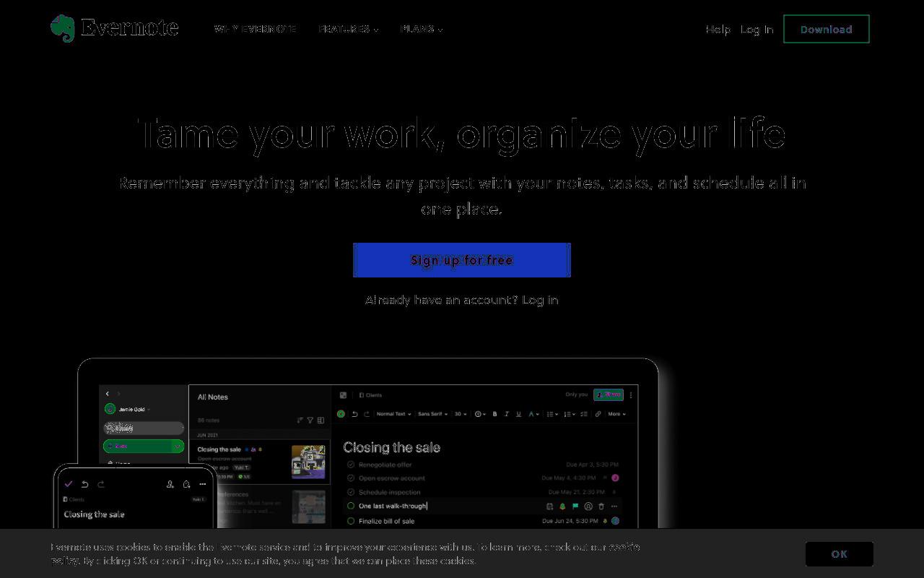This screenshot has height=578, width=924.
Task: Click the back arrow in app sidebar
Action: click(108, 394)
